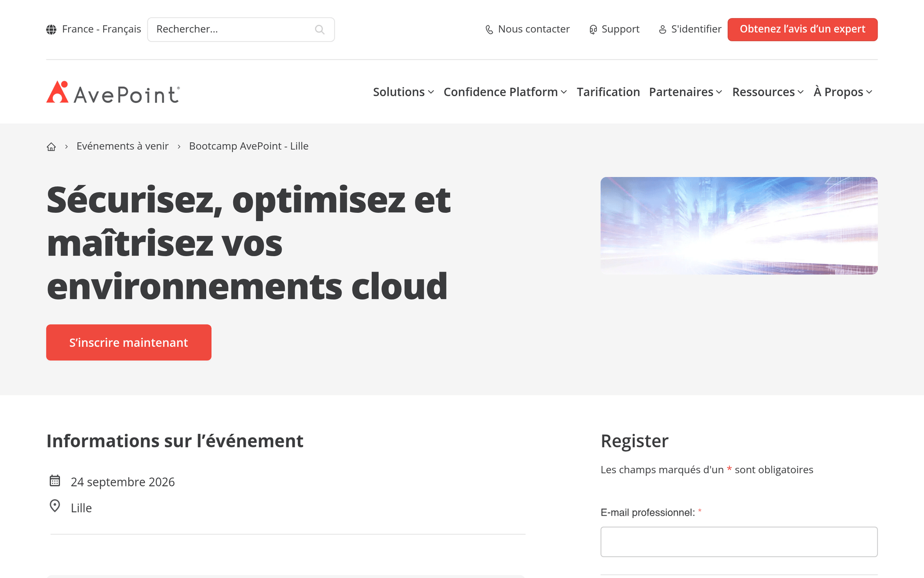Expand the Solutions menu chevron
The image size is (924, 578).
coord(431,92)
